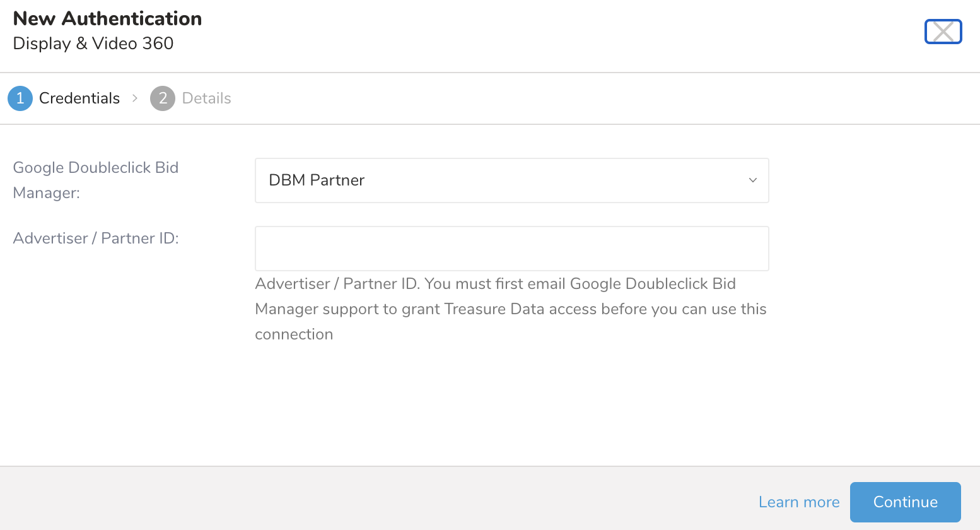Click the step 2 circle icon
Screen dimensions: 980x530
coord(163,98)
